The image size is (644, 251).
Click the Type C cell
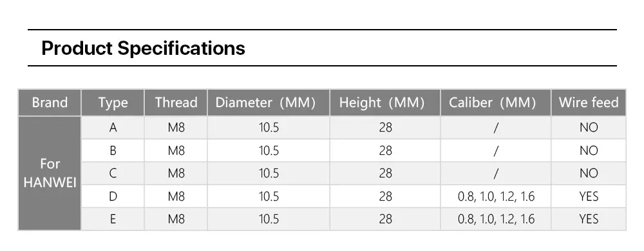pyautogui.click(x=113, y=173)
